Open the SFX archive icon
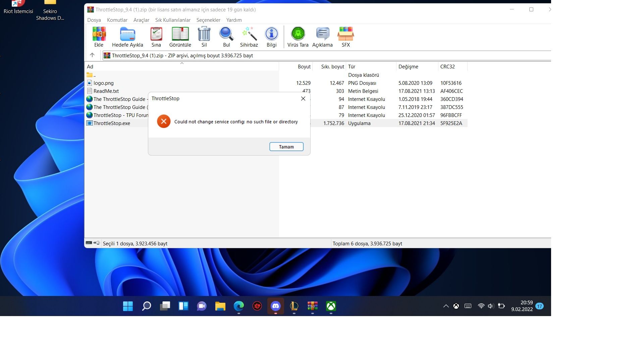The width and height of the screenshot is (644, 362). click(345, 34)
